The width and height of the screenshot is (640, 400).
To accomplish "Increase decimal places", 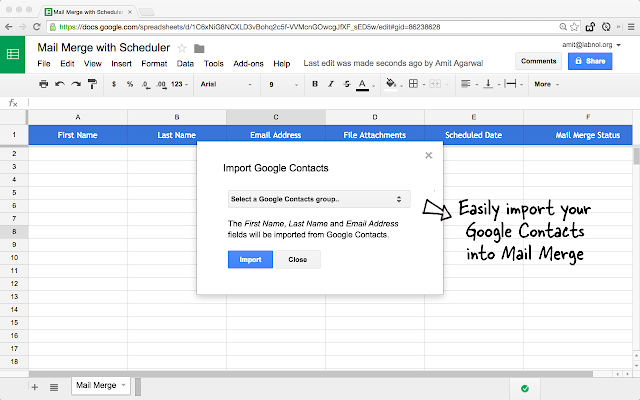I will coord(161,84).
